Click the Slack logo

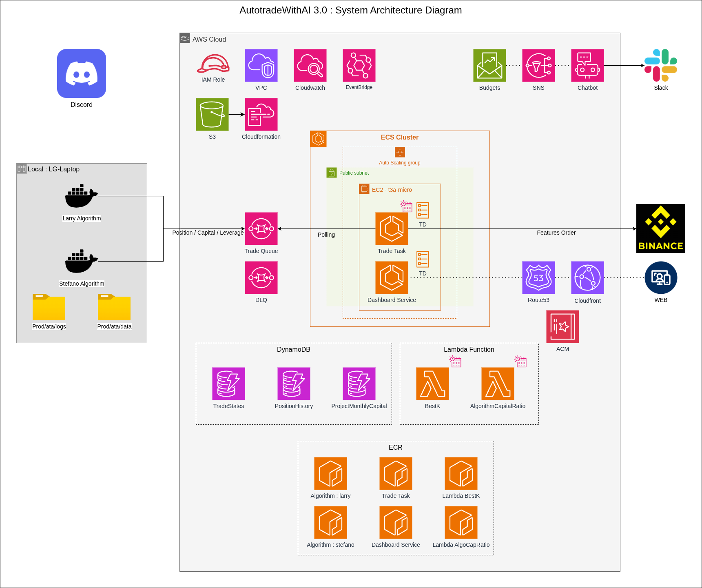(x=660, y=65)
